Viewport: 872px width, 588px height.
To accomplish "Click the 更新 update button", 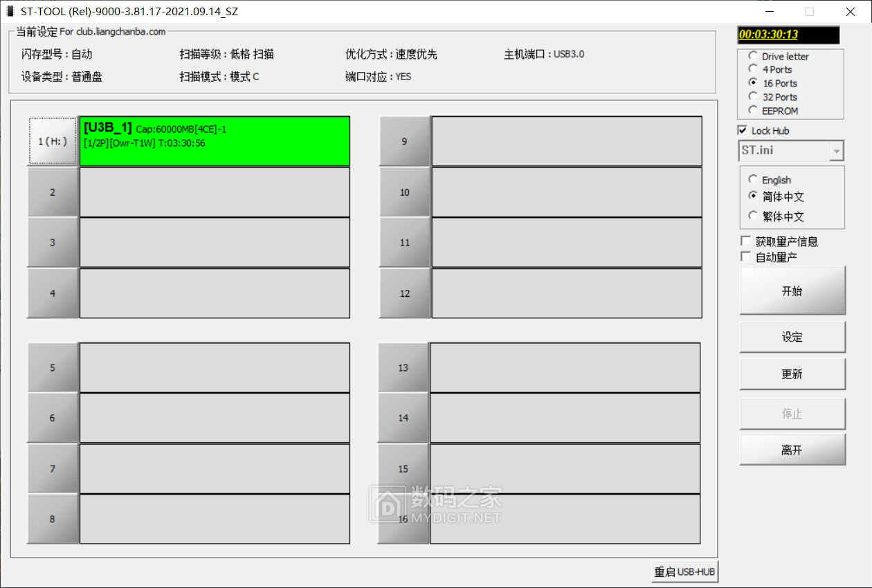I will (792, 374).
